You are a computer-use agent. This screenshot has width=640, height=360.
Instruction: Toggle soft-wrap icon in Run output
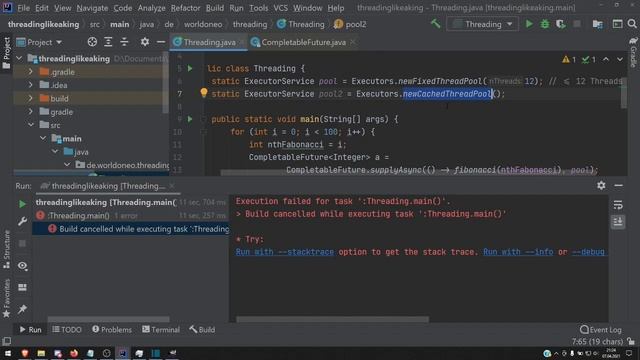click(x=618, y=204)
